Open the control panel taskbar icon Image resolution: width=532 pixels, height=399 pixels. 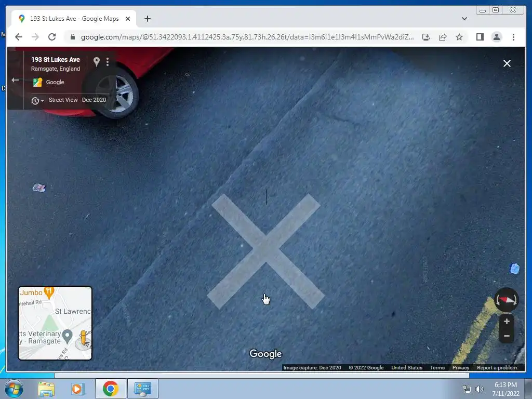tap(142, 389)
